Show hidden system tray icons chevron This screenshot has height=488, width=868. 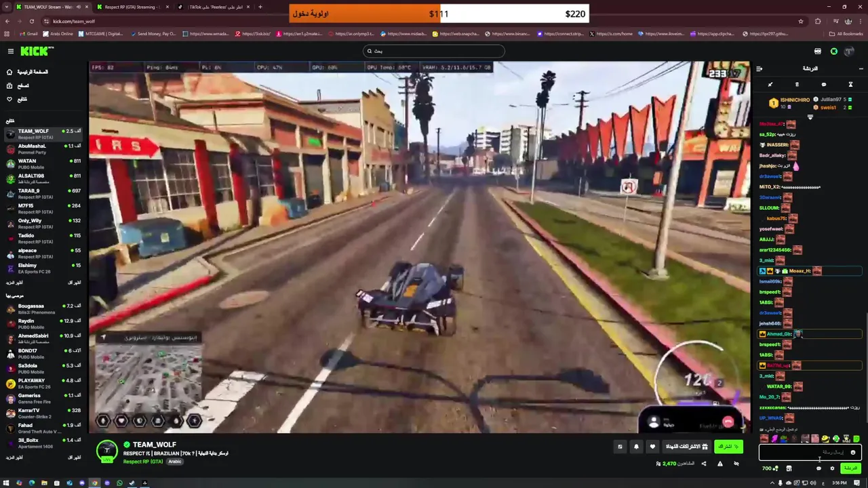[x=771, y=483]
